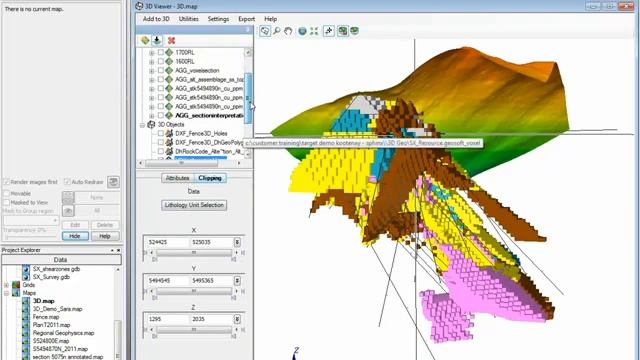Click the database icon beside SX_Survey.gdb
The height and width of the screenshot is (360, 640).
point(26,277)
